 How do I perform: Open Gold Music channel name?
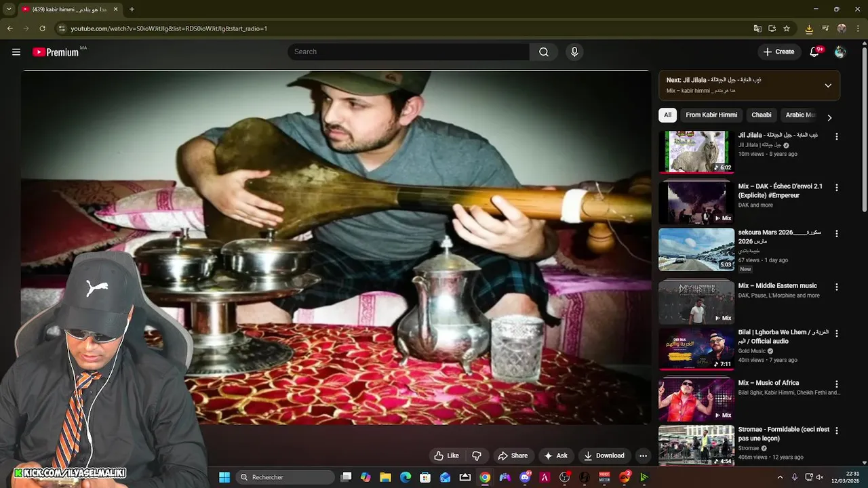751,351
